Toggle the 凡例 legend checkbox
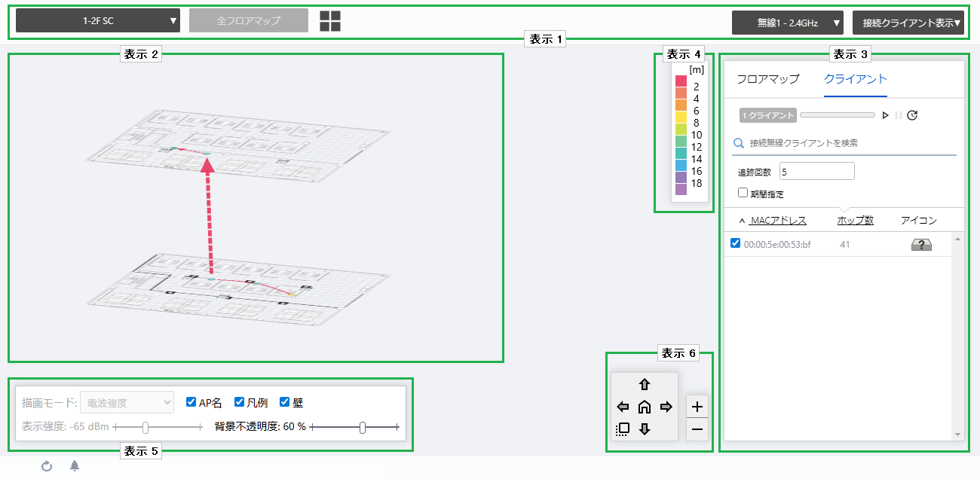 240,402
